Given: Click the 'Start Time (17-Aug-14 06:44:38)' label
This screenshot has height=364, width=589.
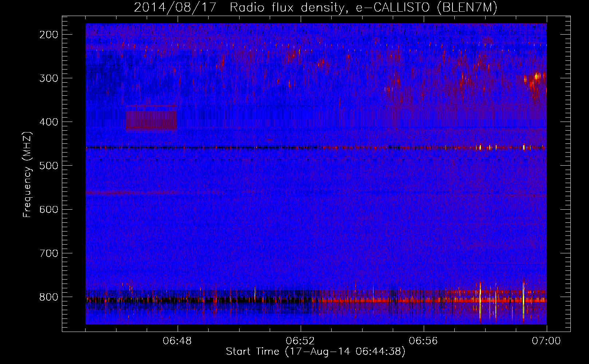Looking at the screenshot, I should (x=316, y=352).
